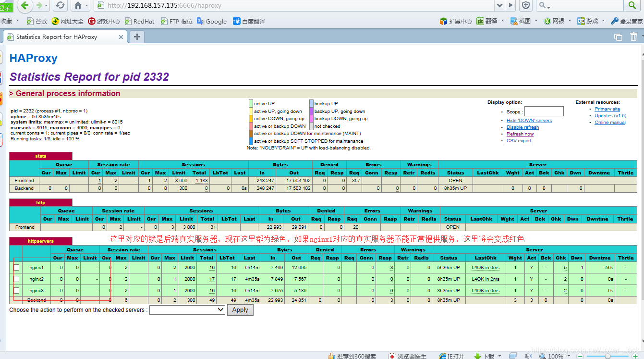The image size is (644, 359).
Task: Open the 登录管家 login manager
Action: coord(627,21)
